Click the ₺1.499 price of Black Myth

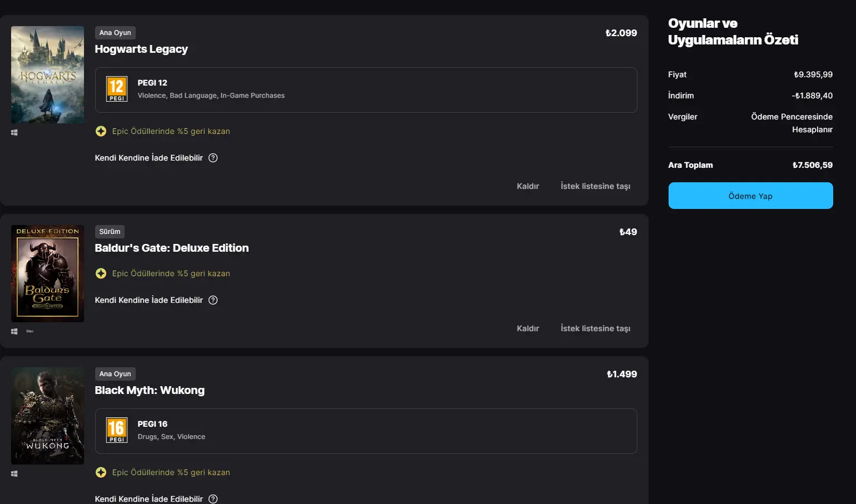coord(622,374)
